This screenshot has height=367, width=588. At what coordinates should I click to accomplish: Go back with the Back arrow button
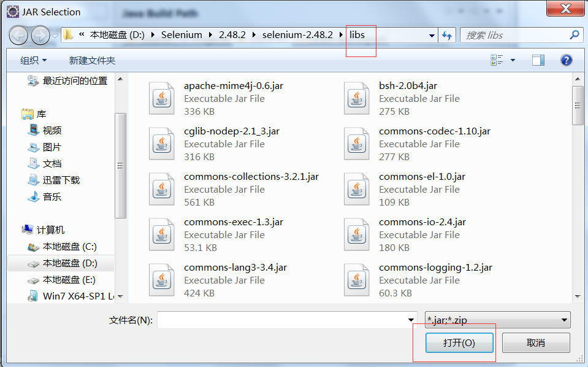point(18,36)
